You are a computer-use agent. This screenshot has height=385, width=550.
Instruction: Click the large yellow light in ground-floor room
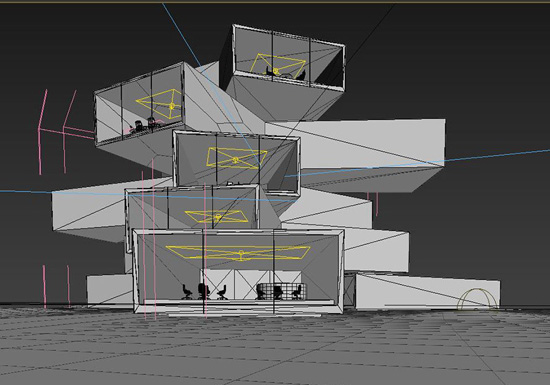pos(238,252)
